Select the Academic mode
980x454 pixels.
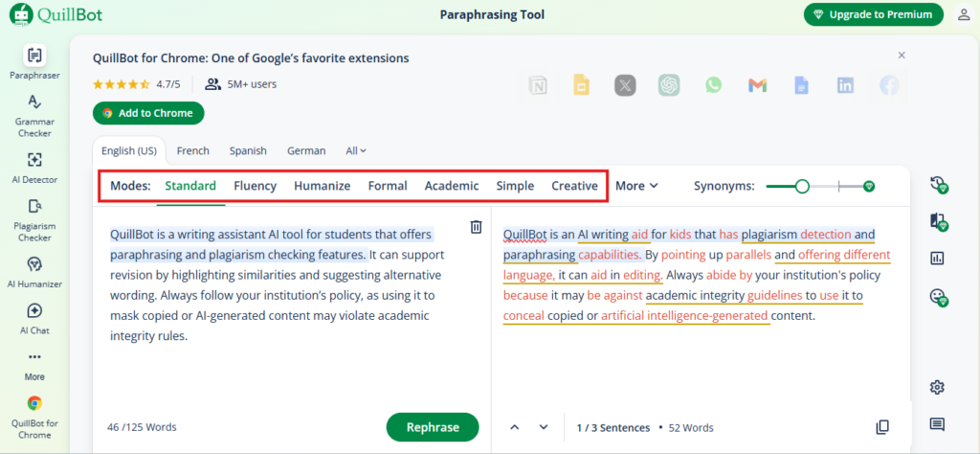pyautogui.click(x=452, y=186)
